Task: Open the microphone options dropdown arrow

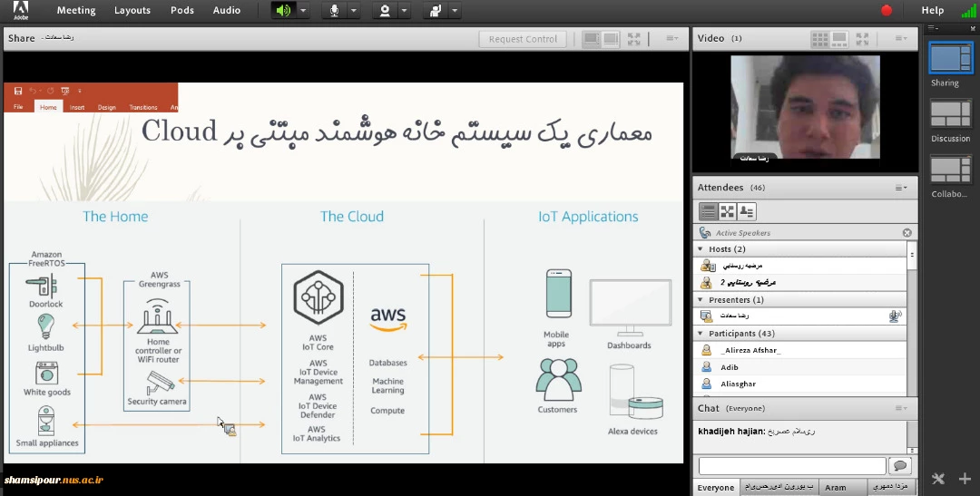Action: (354, 11)
